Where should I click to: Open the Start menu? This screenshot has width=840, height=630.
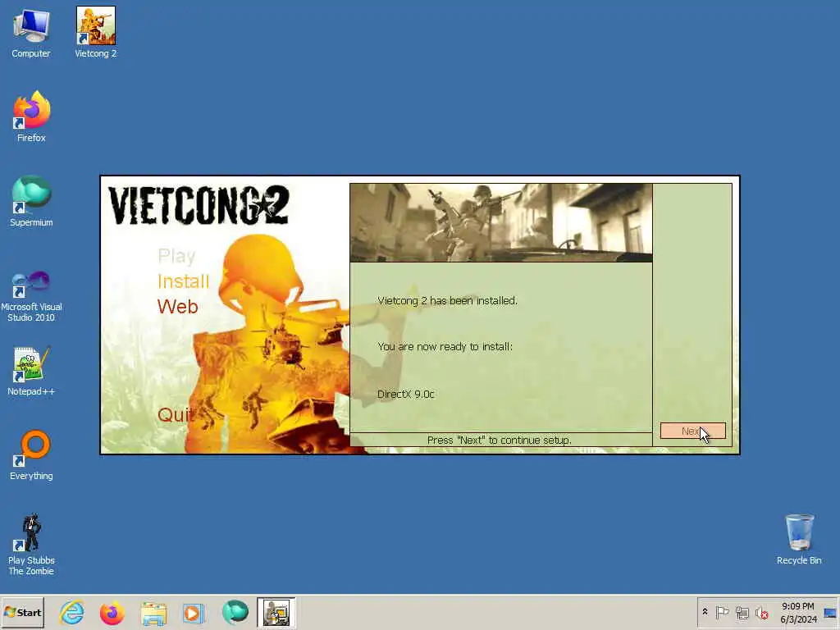(23, 612)
